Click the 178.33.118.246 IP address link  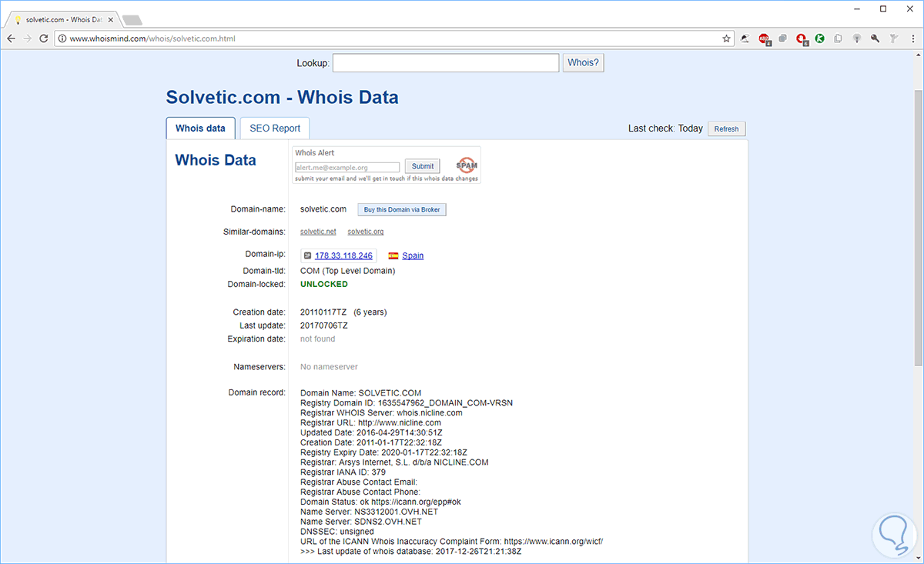click(343, 255)
